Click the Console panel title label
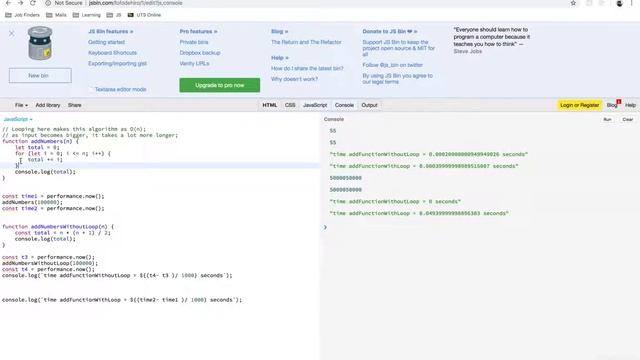This screenshot has width=640, height=360. click(334, 119)
